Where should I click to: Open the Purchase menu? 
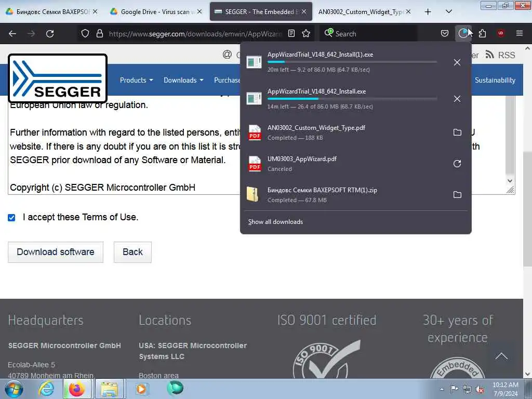(227, 80)
